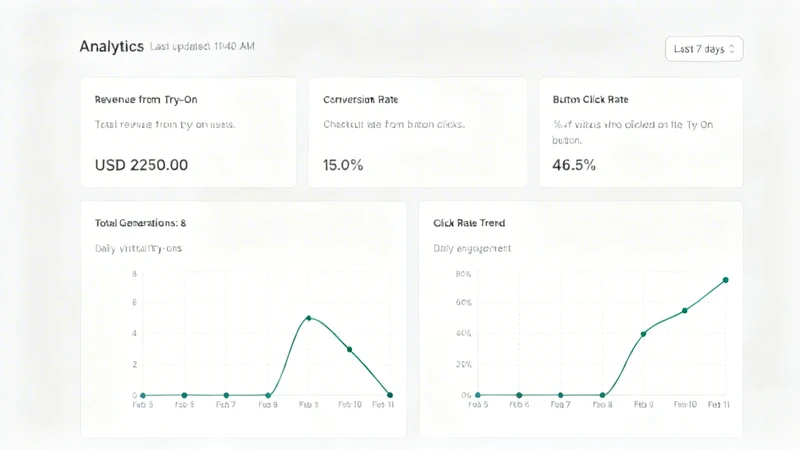Click the Feb 9 peak point in generations chart
Screen dimensions: 800x450
(x=309, y=318)
